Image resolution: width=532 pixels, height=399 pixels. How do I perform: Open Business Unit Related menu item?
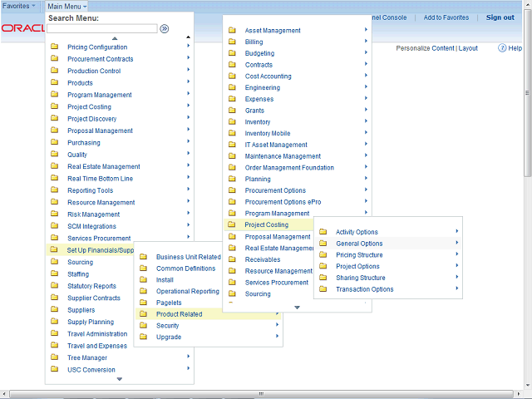[189, 257]
